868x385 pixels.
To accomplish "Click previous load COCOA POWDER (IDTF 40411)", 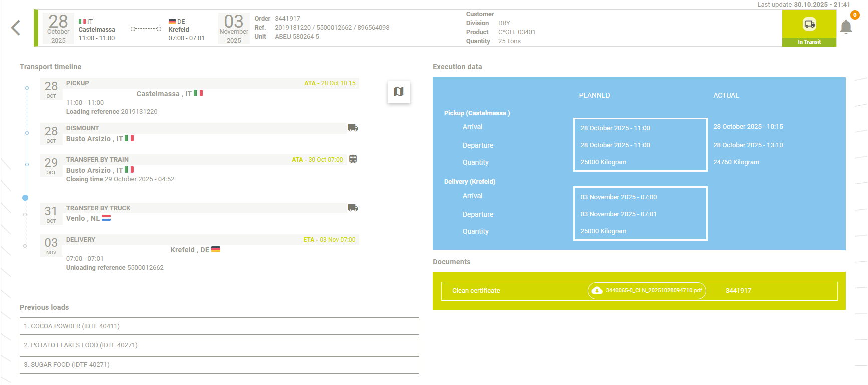I will [x=219, y=326].
